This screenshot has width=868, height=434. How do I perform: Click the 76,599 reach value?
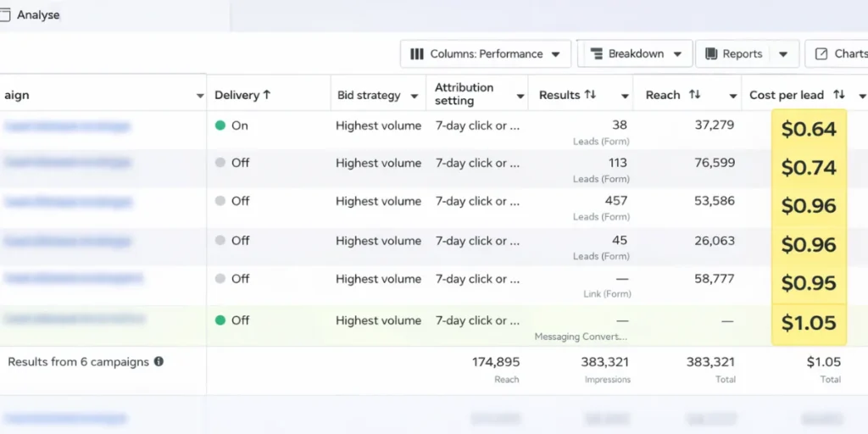714,163
